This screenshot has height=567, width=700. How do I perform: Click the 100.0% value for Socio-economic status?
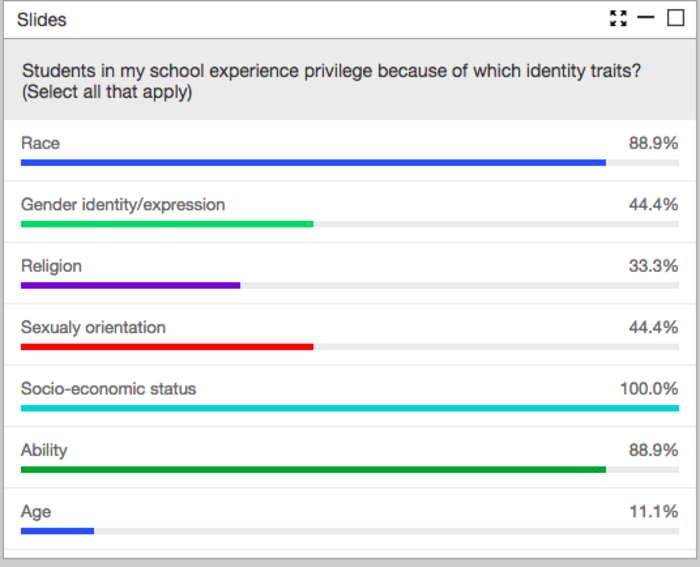(x=649, y=389)
